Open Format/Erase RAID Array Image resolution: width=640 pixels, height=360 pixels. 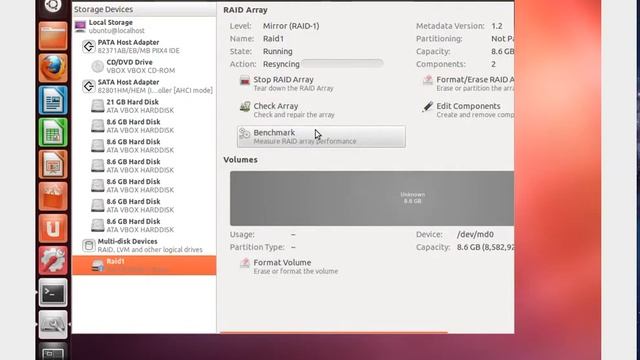coord(468,83)
